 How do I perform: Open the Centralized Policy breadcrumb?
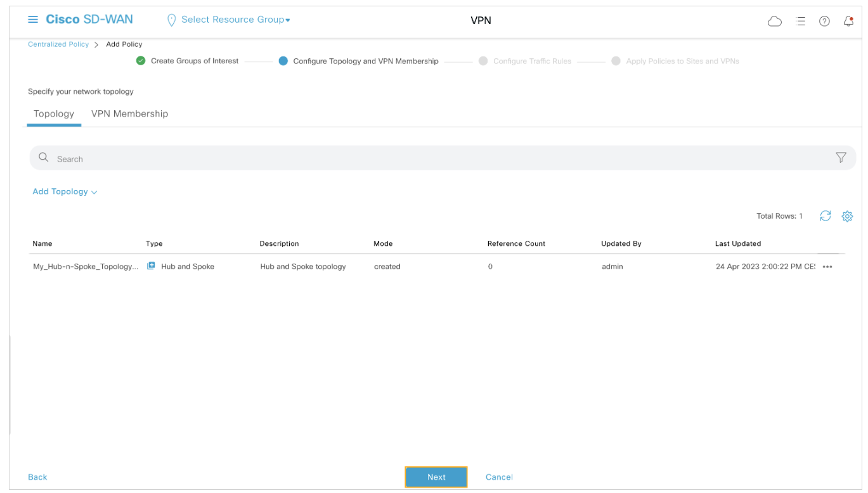tap(58, 44)
